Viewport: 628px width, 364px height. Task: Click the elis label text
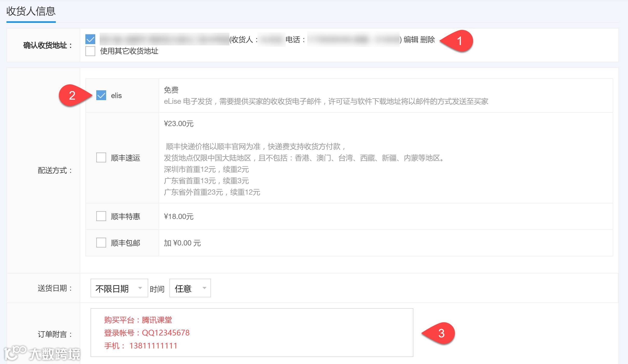pyautogui.click(x=116, y=96)
